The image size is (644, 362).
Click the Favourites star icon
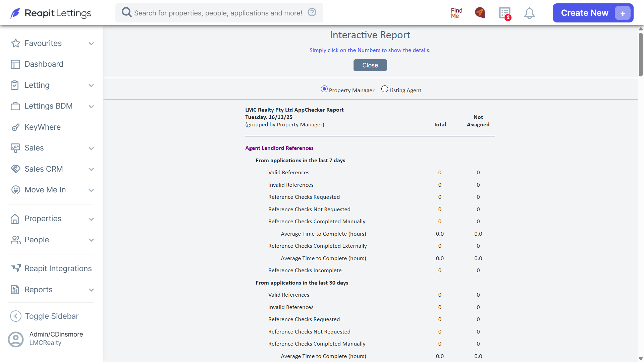click(15, 43)
